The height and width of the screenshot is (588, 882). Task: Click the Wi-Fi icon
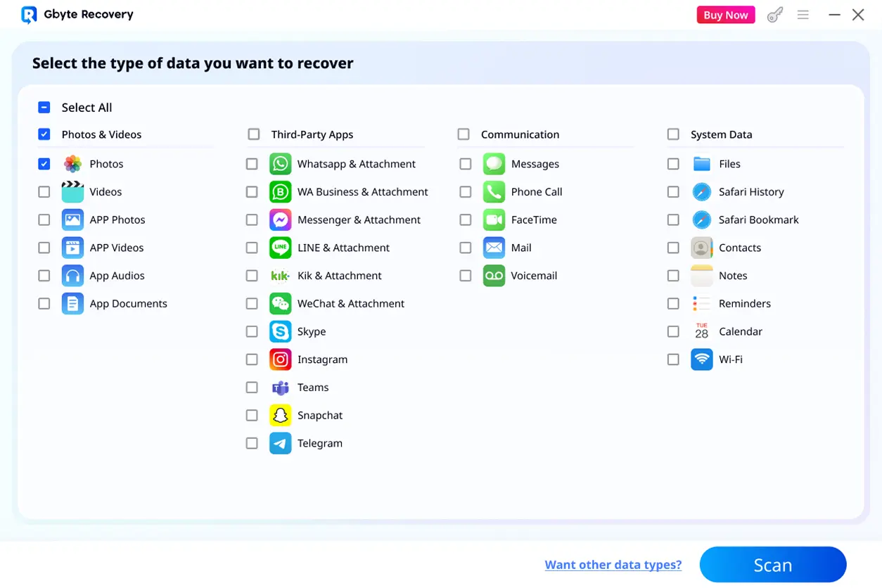(x=701, y=359)
